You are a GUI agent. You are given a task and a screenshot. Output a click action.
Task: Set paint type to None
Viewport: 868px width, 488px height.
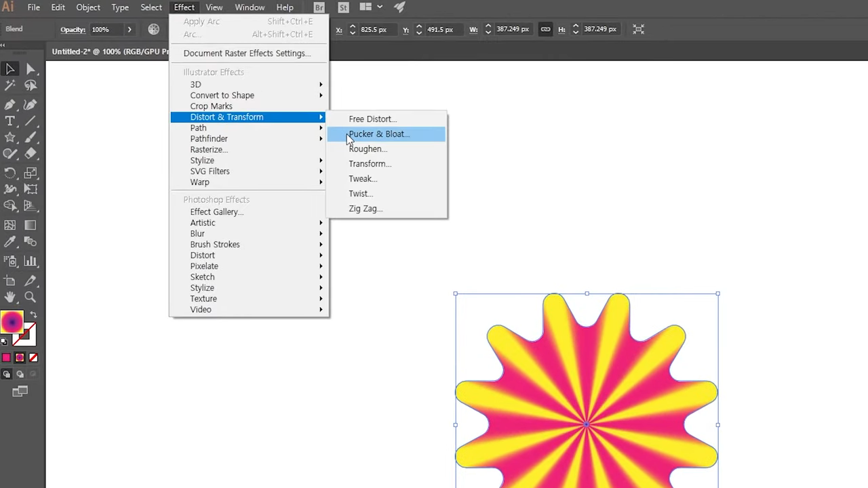pos(33,358)
